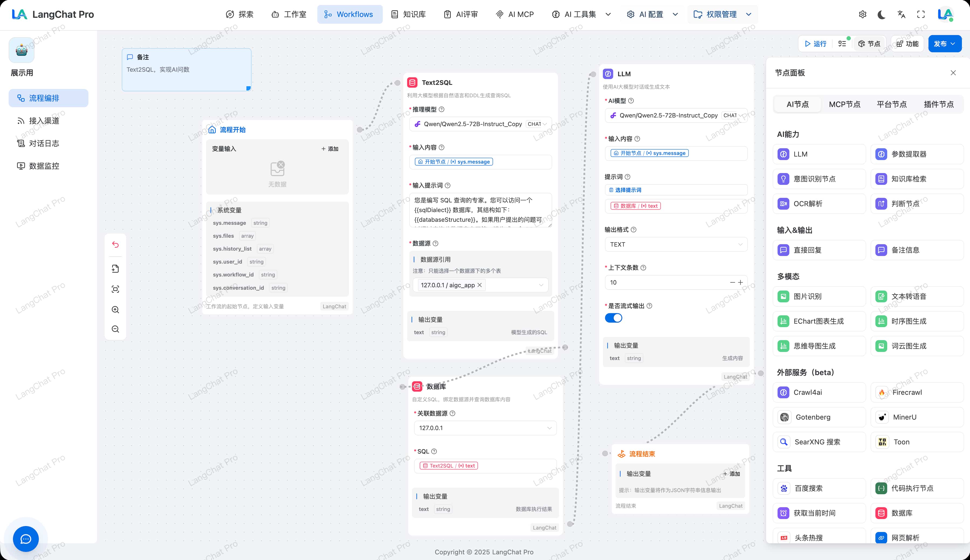
Task: Switch to dark mode moon icon
Action: pyautogui.click(x=882, y=15)
